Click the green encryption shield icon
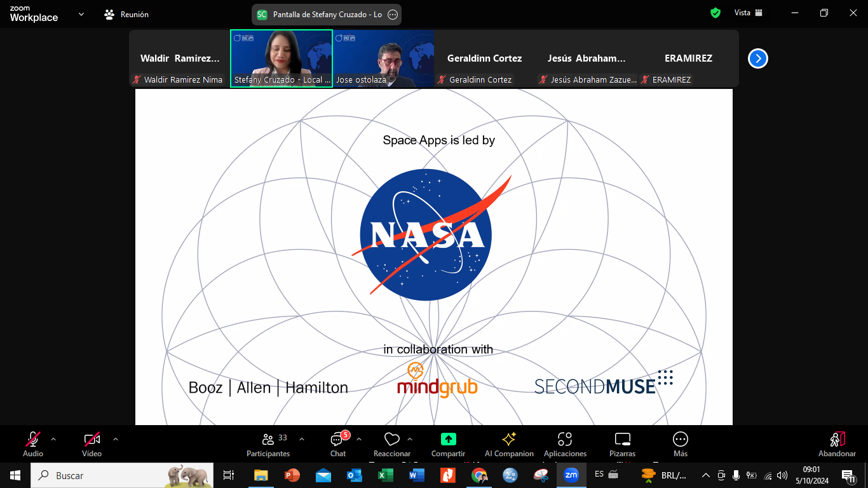The height and width of the screenshot is (488, 868). (x=715, y=13)
